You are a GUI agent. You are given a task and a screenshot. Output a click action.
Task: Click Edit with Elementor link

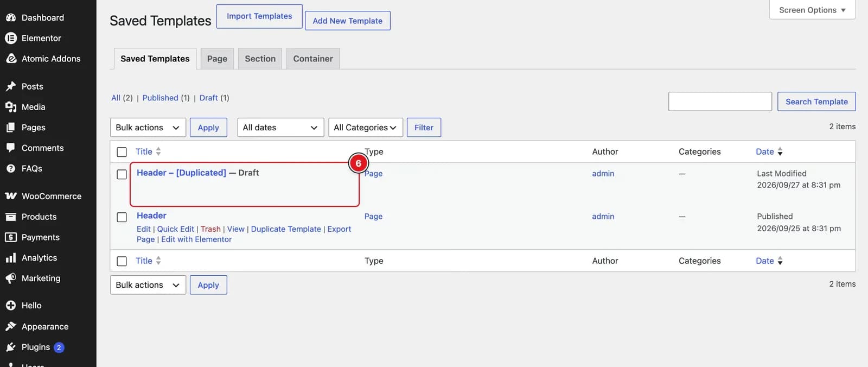(196, 239)
